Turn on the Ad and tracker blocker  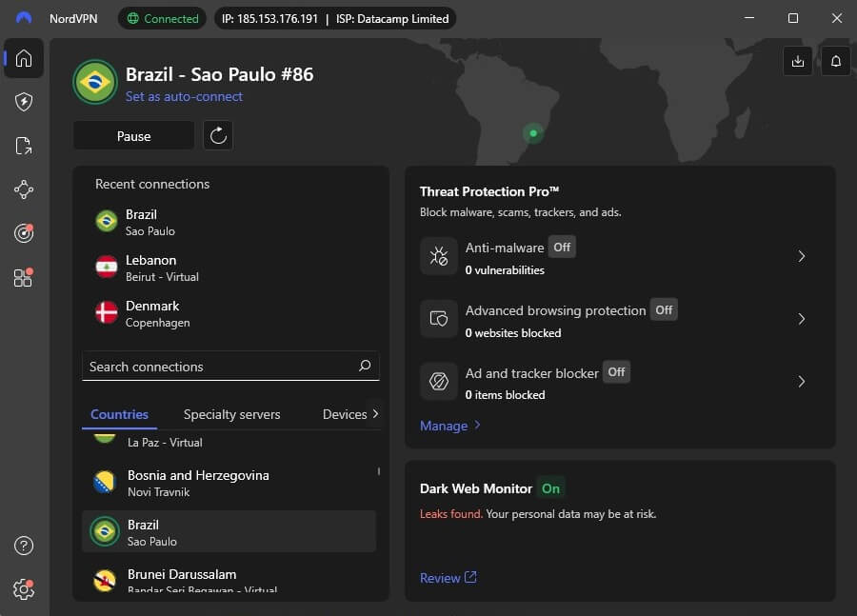(616, 372)
